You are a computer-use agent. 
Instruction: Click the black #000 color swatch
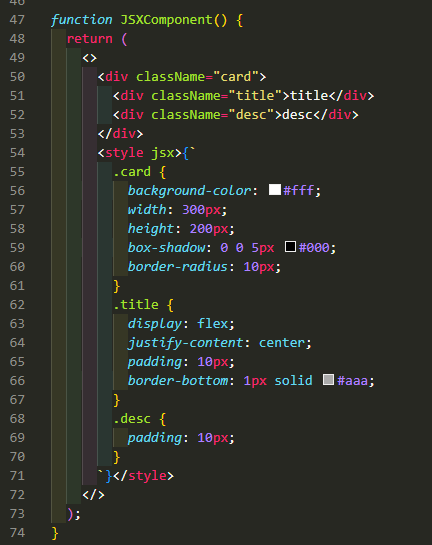coord(290,247)
